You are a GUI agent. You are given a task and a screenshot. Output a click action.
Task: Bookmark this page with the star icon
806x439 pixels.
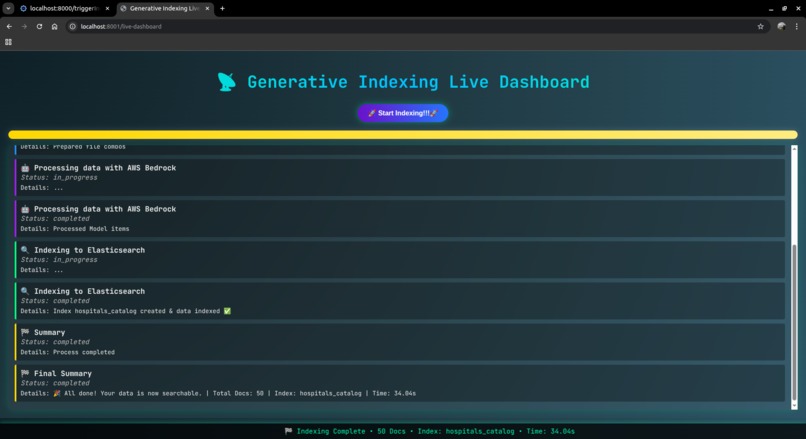click(760, 26)
